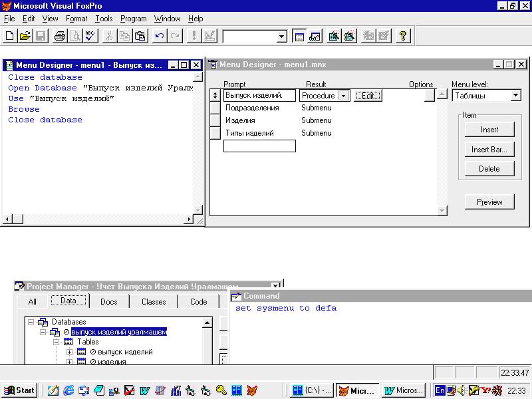Image resolution: width=532 pixels, height=399 pixels.
Task: Open the Program menu
Action: (134, 19)
